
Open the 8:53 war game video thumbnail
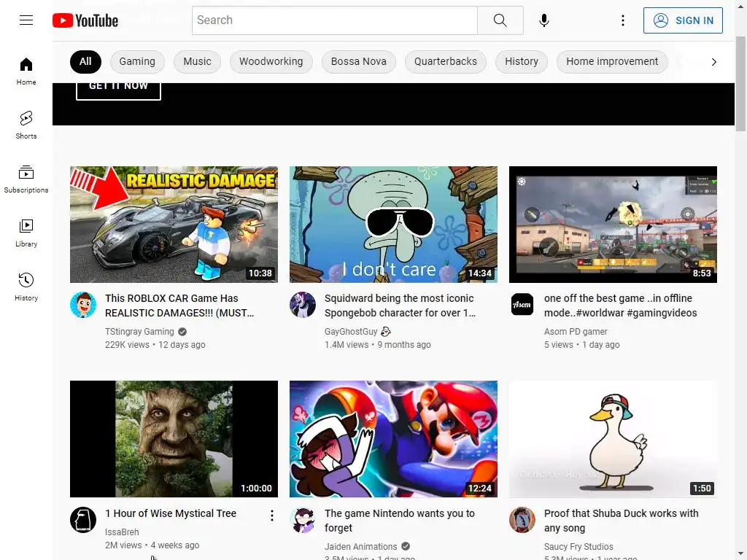613,225
